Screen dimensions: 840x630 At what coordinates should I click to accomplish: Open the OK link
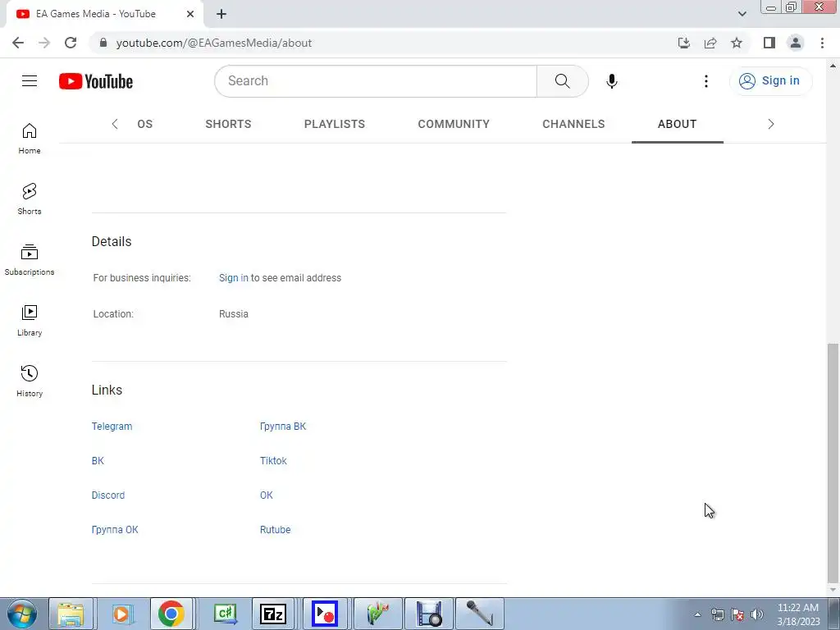pyautogui.click(x=267, y=495)
